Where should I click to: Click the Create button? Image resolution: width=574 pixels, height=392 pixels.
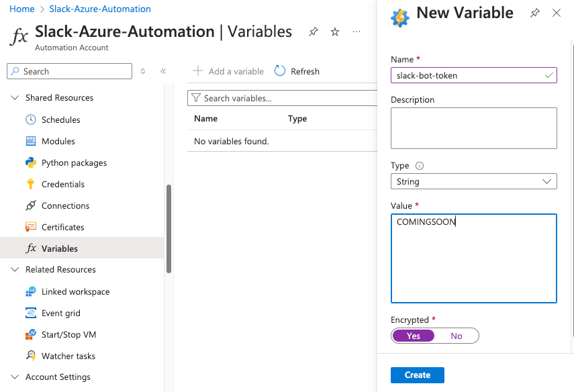click(x=418, y=375)
